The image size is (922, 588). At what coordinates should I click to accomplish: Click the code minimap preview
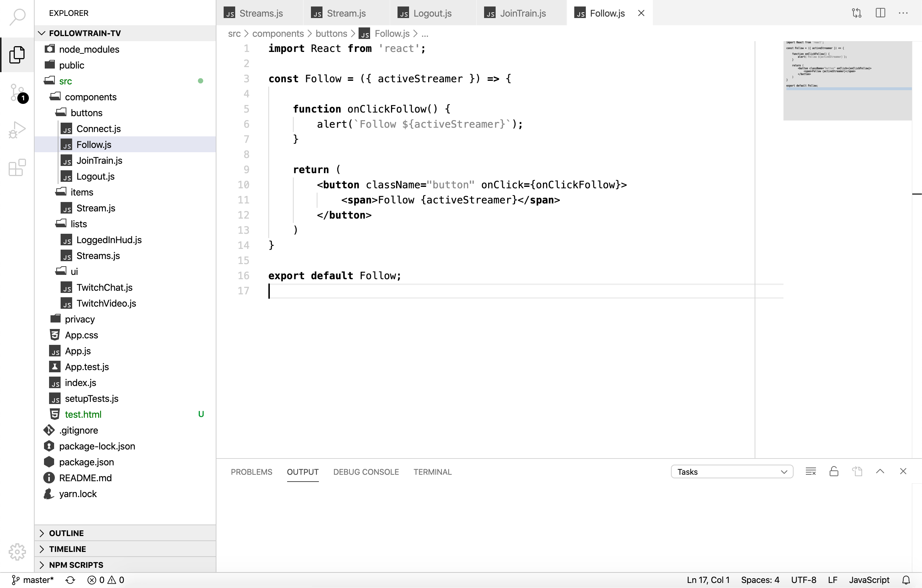[x=847, y=81]
